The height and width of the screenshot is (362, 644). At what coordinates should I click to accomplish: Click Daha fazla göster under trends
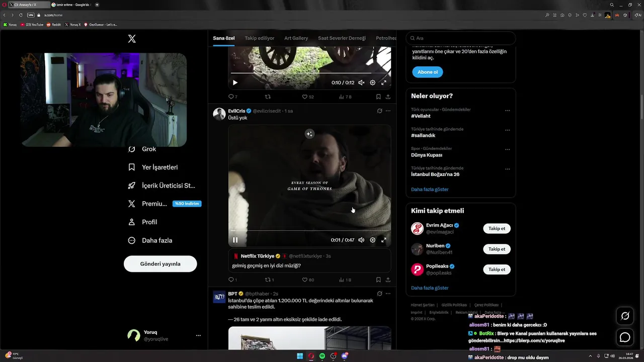pos(430,190)
